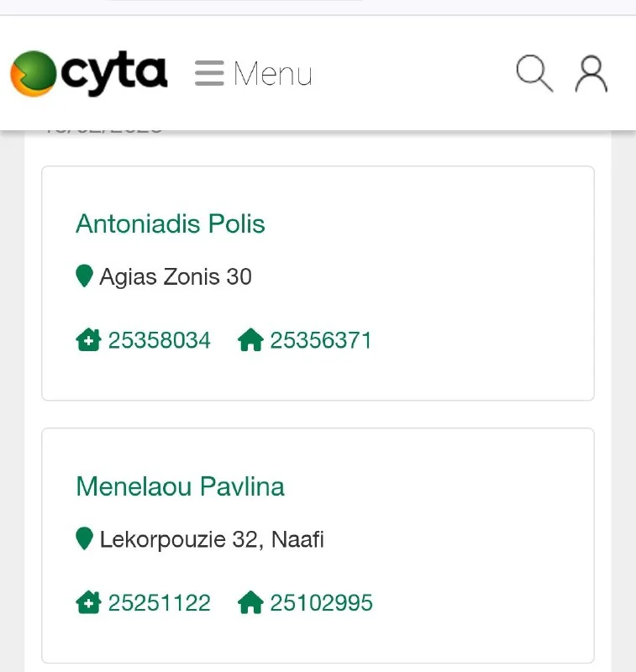The width and height of the screenshot is (636, 672).
Task: Click location pin next to Agias Zonis 30
Action: pos(84,276)
